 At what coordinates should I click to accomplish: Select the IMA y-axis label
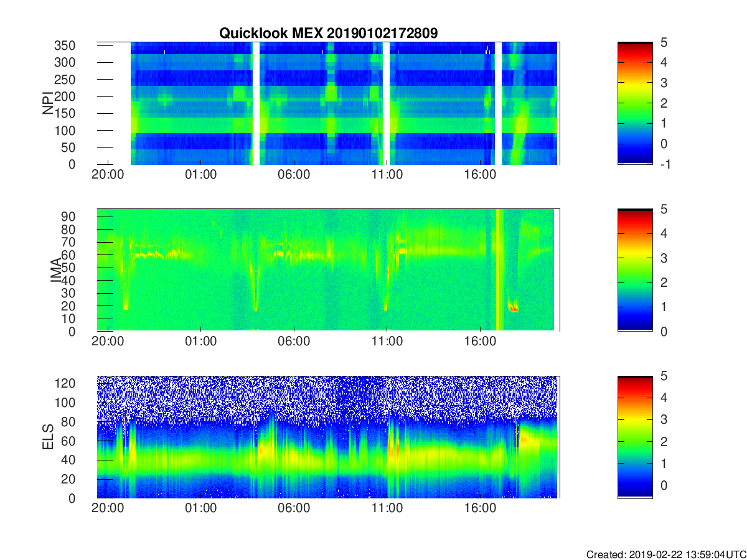(x=57, y=270)
